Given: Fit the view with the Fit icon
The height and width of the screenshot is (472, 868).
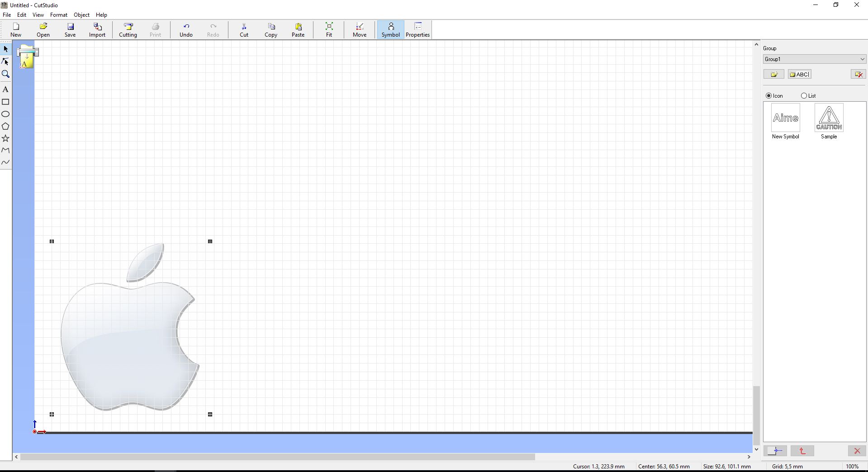Looking at the screenshot, I should (329, 30).
